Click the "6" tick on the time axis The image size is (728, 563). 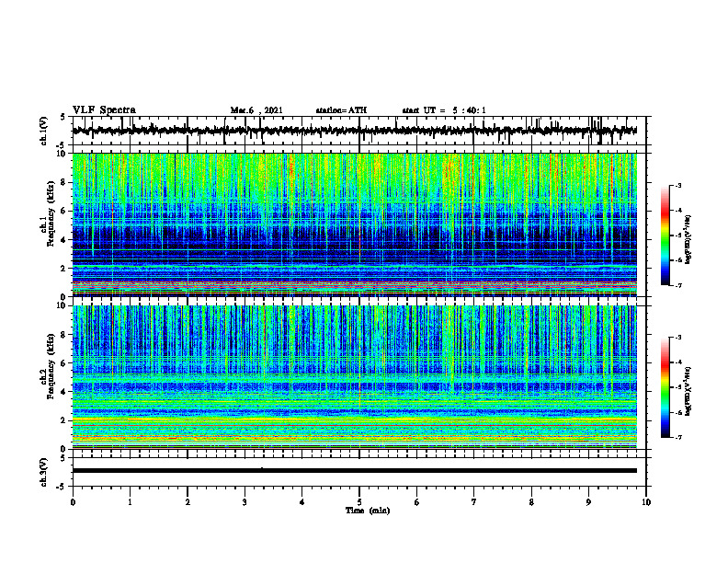[417, 502]
